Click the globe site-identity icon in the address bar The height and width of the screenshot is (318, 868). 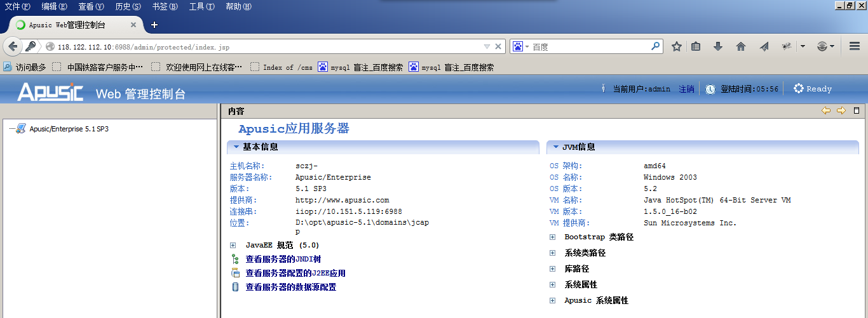50,47
